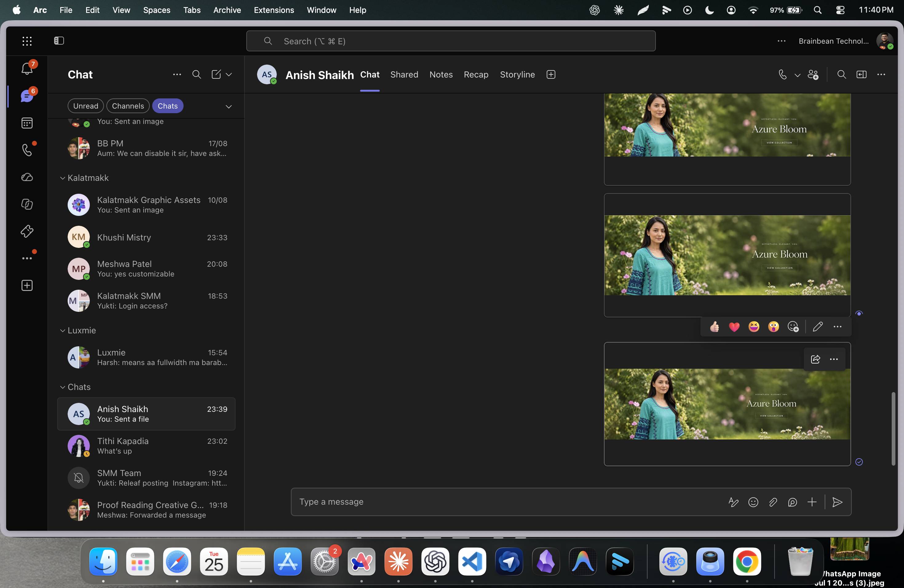
Task: Toggle the Unread filter pill
Action: (x=85, y=106)
